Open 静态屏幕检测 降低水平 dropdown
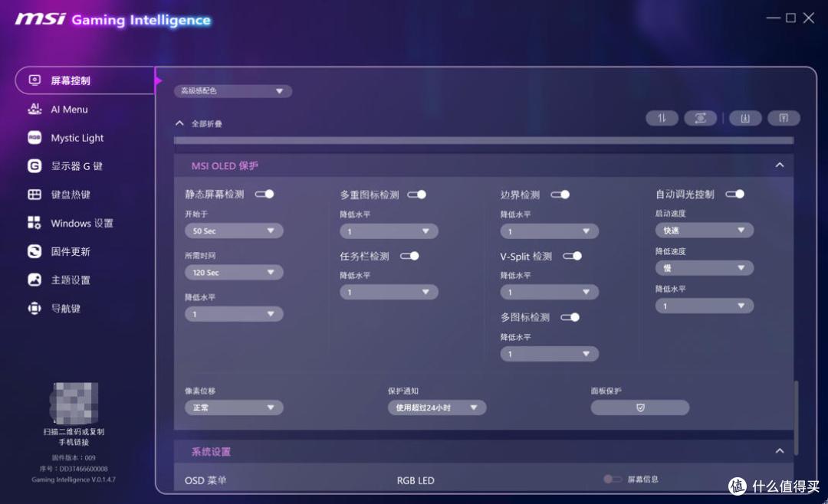Viewport: 828px width, 504px height. pyautogui.click(x=234, y=314)
